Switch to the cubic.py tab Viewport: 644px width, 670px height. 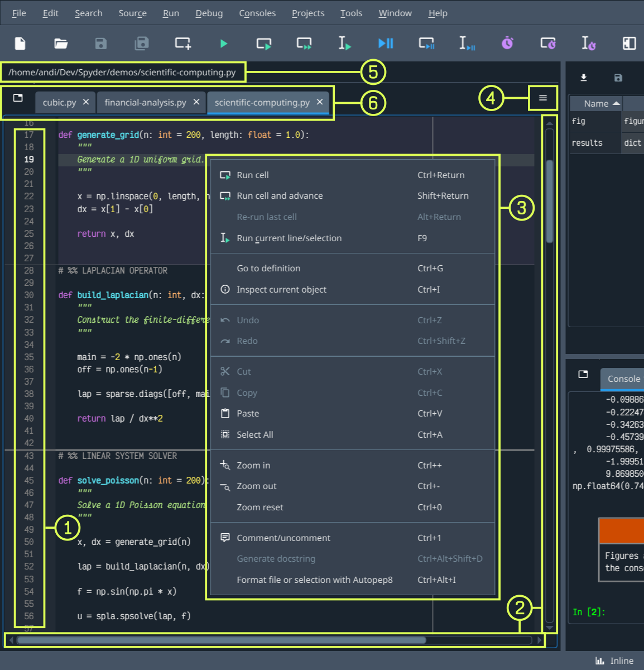click(x=60, y=102)
